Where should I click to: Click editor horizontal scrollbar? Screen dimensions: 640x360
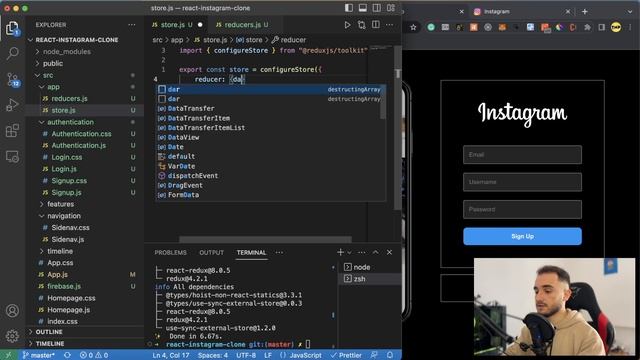[x=265, y=239]
